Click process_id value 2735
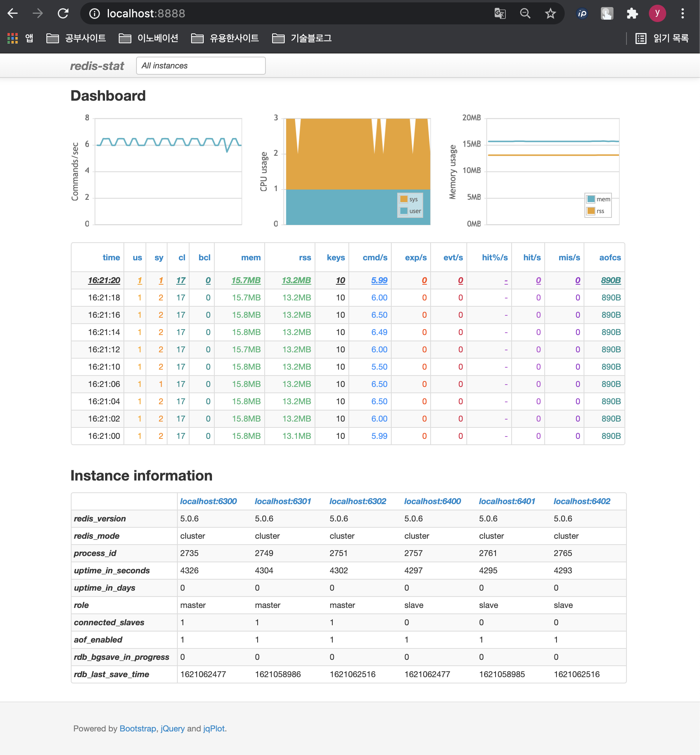 [x=189, y=553]
